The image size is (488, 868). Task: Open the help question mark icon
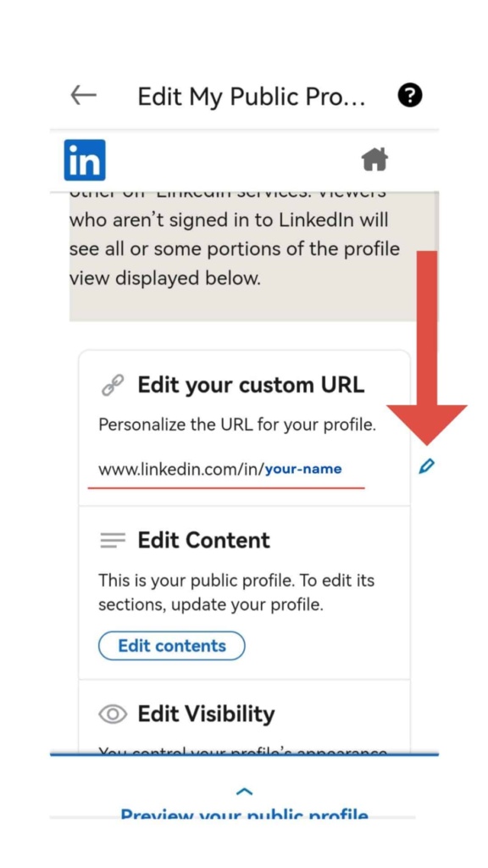coord(410,97)
